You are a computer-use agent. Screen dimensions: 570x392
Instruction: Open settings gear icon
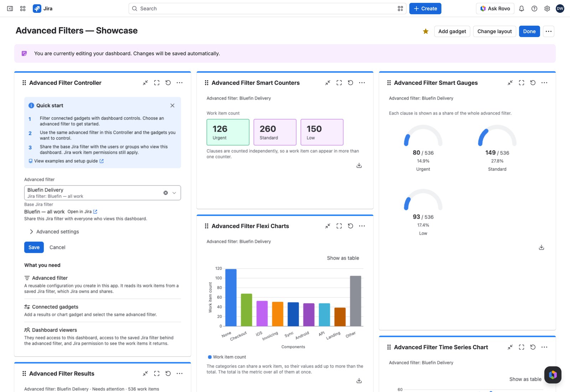pos(547,9)
